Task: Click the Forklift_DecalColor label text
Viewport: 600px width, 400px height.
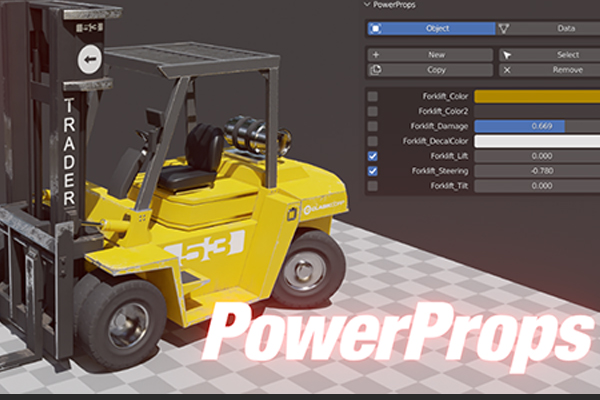Action: point(435,141)
